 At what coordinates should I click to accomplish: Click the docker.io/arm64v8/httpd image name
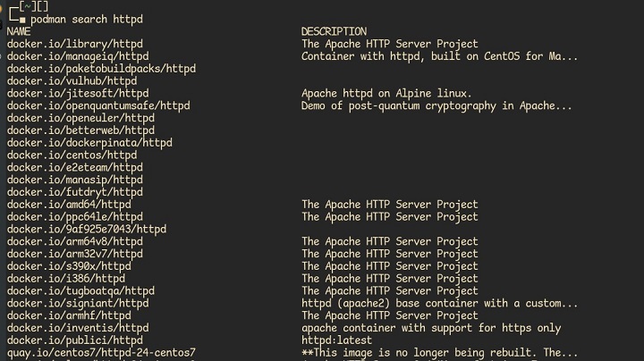tap(74, 241)
